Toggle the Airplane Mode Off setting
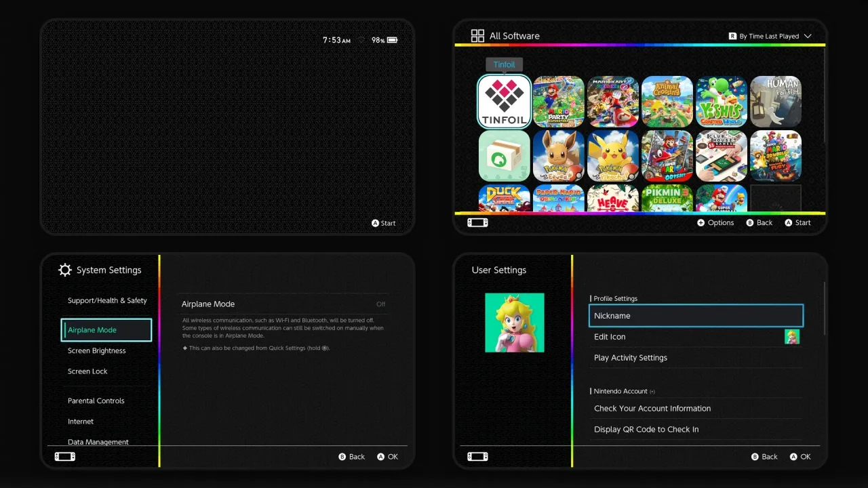 point(285,304)
